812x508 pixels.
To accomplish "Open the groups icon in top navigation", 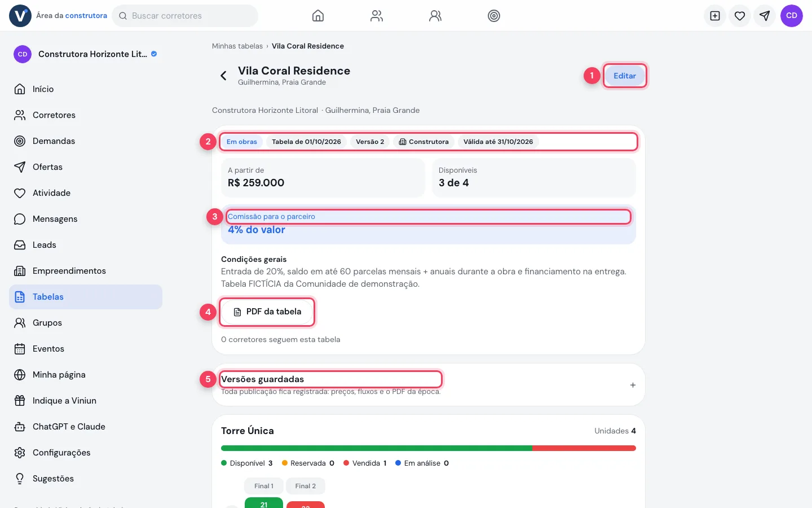I will (435, 16).
